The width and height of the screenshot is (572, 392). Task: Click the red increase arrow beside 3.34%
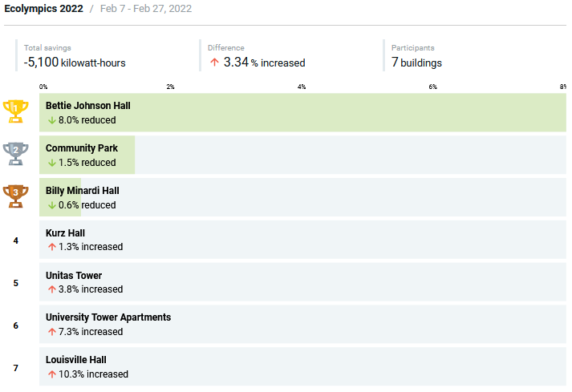click(x=214, y=63)
